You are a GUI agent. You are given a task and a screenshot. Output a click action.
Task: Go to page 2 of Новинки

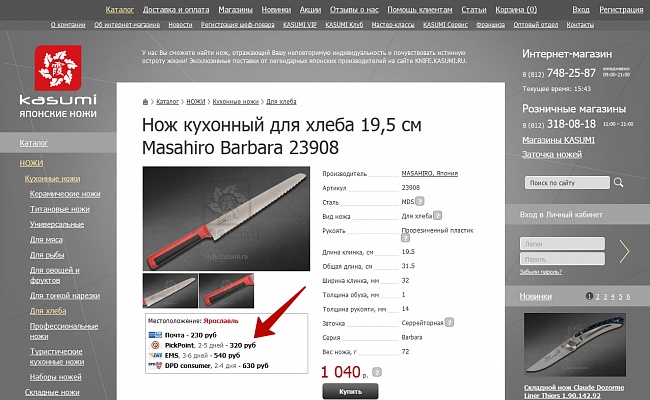(x=598, y=297)
